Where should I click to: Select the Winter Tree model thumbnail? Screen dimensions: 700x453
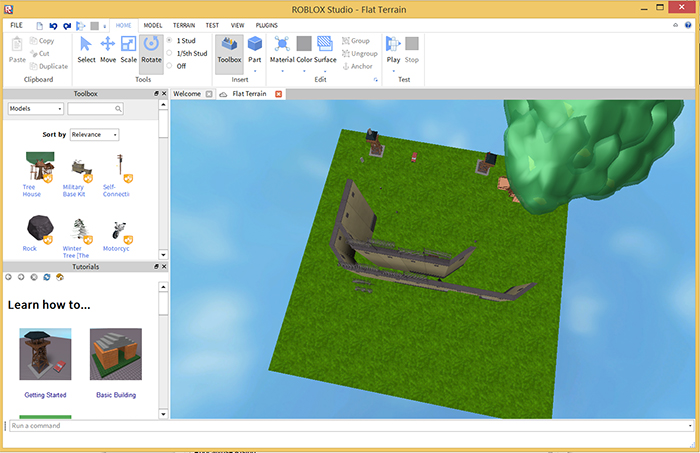[81, 231]
